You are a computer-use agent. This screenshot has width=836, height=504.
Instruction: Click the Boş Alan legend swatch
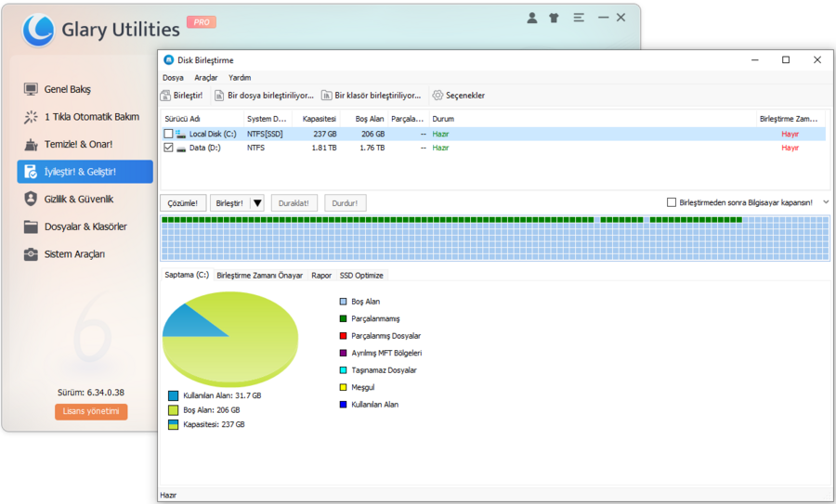(x=344, y=302)
